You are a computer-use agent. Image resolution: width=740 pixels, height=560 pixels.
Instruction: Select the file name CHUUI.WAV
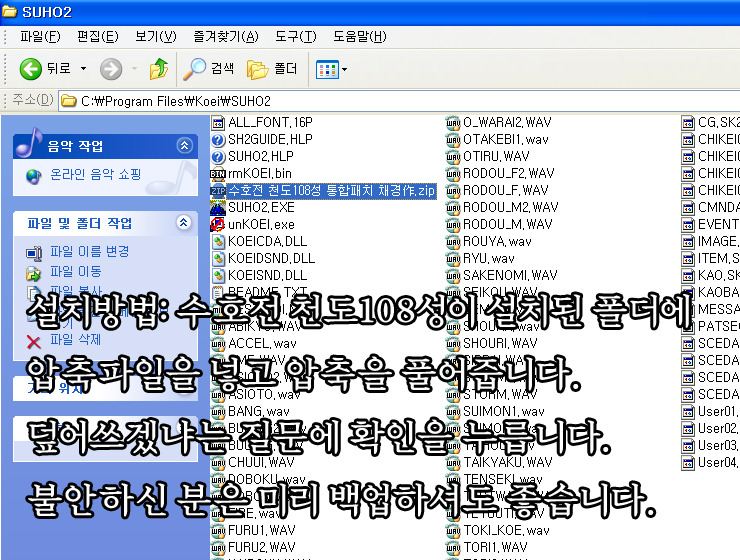coord(261,462)
